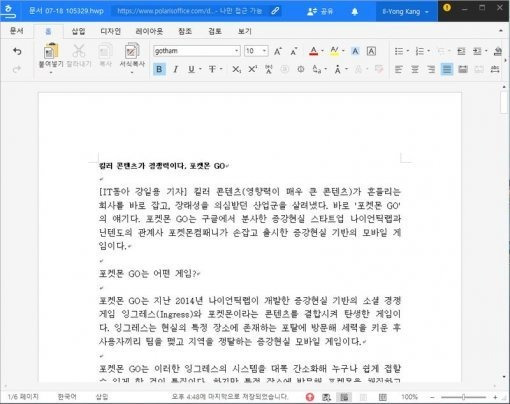The height and width of the screenshot is (404, 510).
Task: Click the Paste (붙여넣기) clipboard icon
Action: (x=51, y=51)
